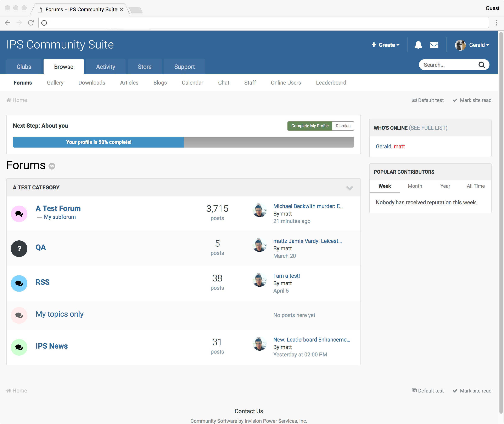The image size is (504, 424).
Task: Switch to the Activity tab
Action: [106, 67]
